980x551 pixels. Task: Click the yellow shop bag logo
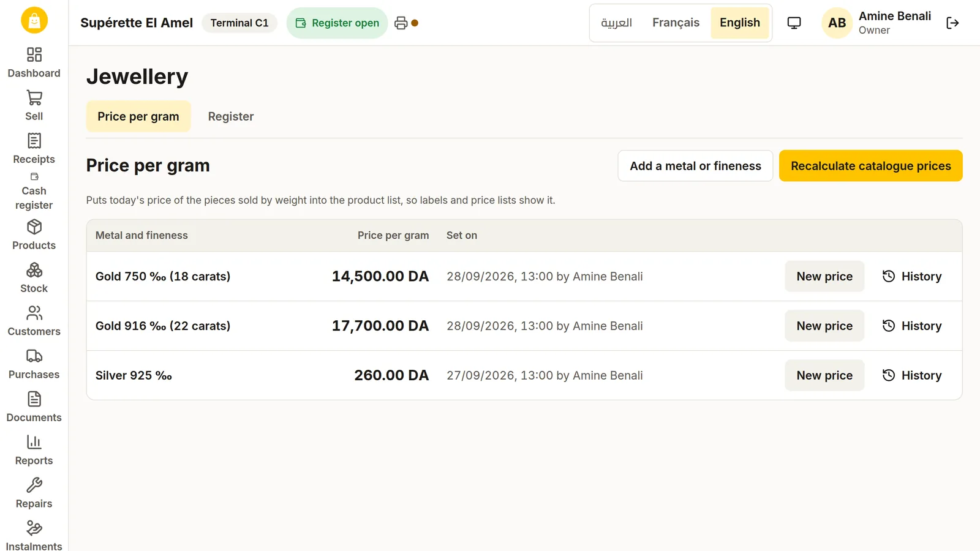pos(34,20)
